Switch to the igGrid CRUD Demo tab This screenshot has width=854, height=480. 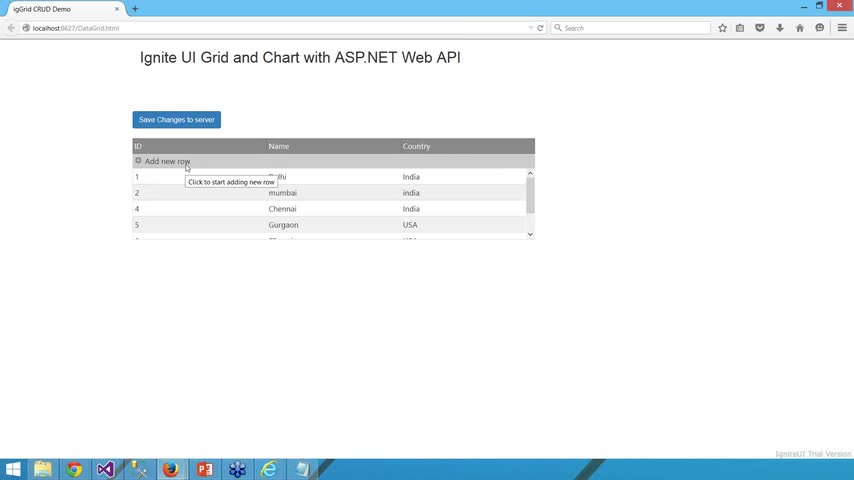63,9
